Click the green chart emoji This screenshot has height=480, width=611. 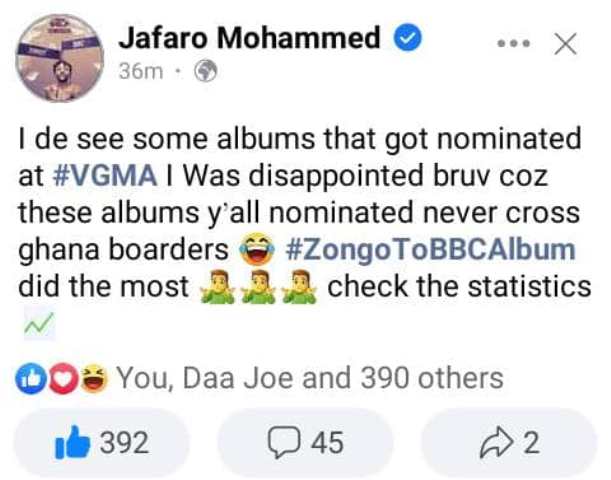(x=37, y=321)
